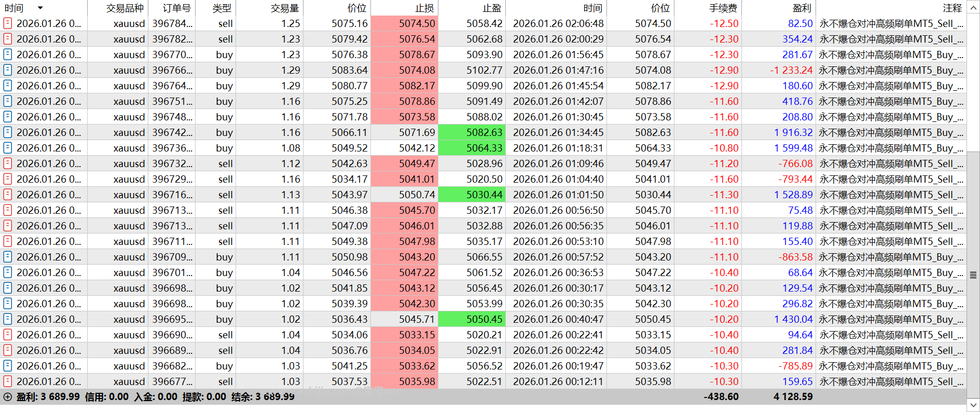Click the sell icon of order 396784 row
The image size is (980, 412).
(8, 23)
